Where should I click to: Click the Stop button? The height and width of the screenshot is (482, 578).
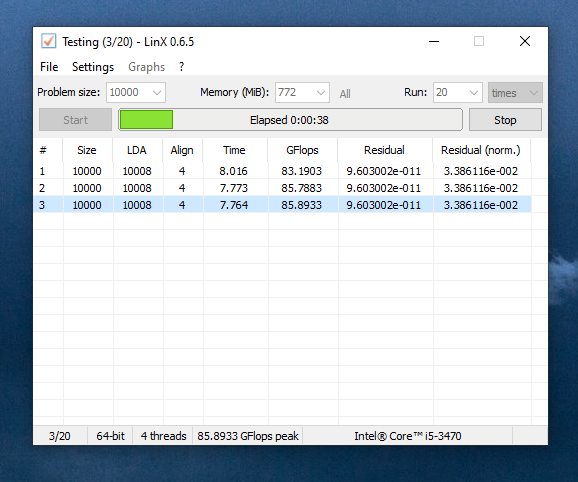(x=505, y=120)
